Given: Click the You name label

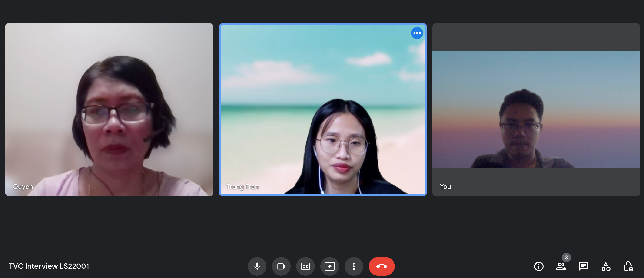Looking at the screenshot, I should (445, 186).
